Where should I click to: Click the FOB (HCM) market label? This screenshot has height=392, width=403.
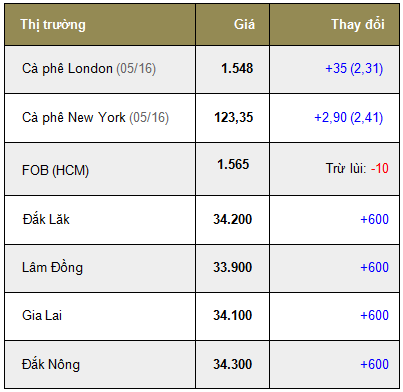click(55, 170)
